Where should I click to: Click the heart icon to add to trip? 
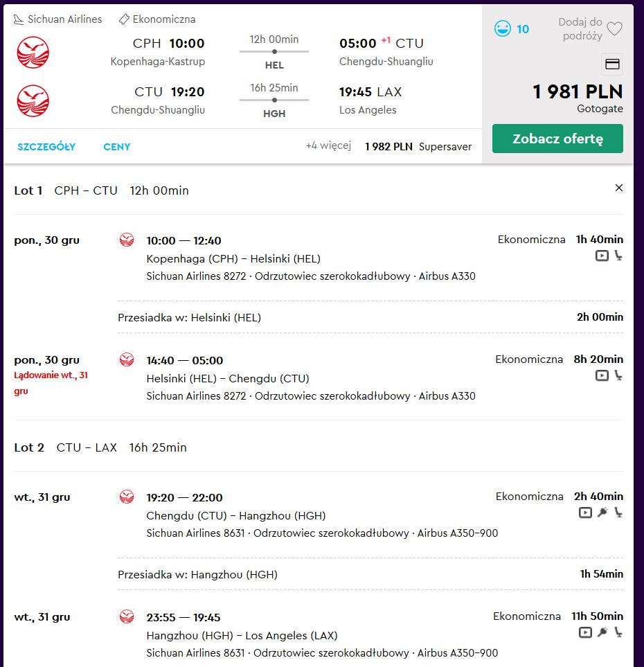[x=614, y=29]
